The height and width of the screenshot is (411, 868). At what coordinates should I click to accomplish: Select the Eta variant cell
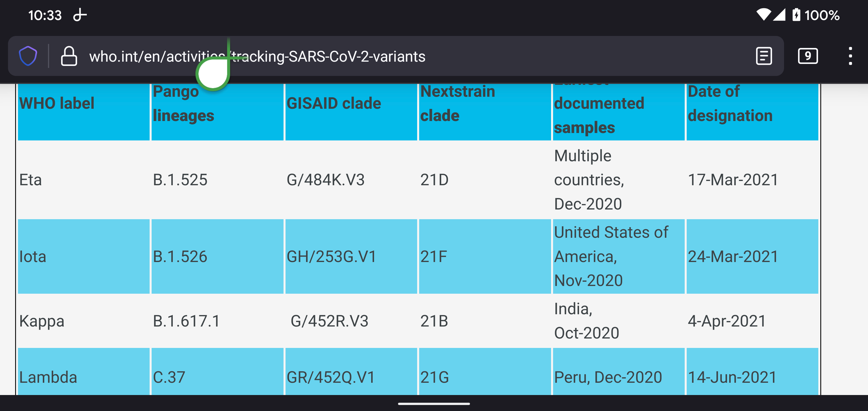pyautogui.click(x=31, y=180)
